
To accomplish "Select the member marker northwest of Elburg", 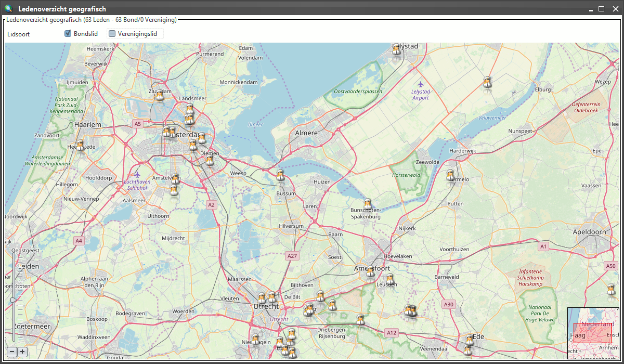I will 487,83.
